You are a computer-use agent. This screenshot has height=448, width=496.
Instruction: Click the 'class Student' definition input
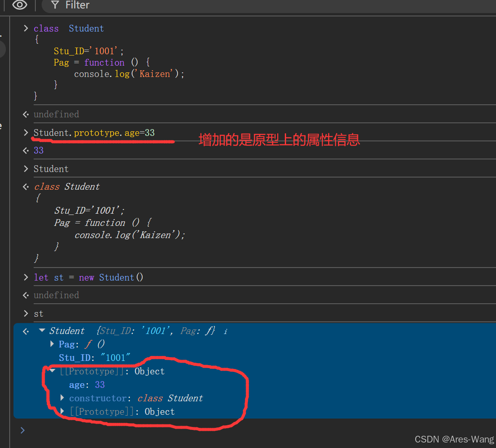tap(69, 29)
